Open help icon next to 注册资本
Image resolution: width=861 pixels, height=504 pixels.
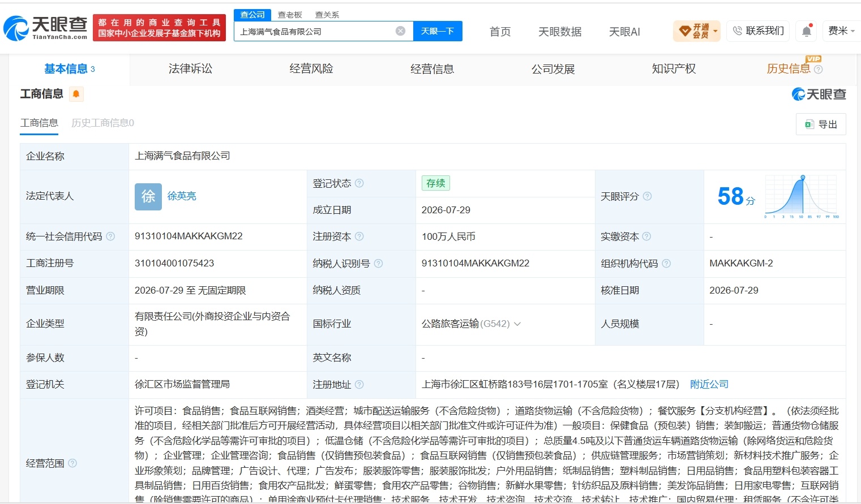(x=359, y=236)
